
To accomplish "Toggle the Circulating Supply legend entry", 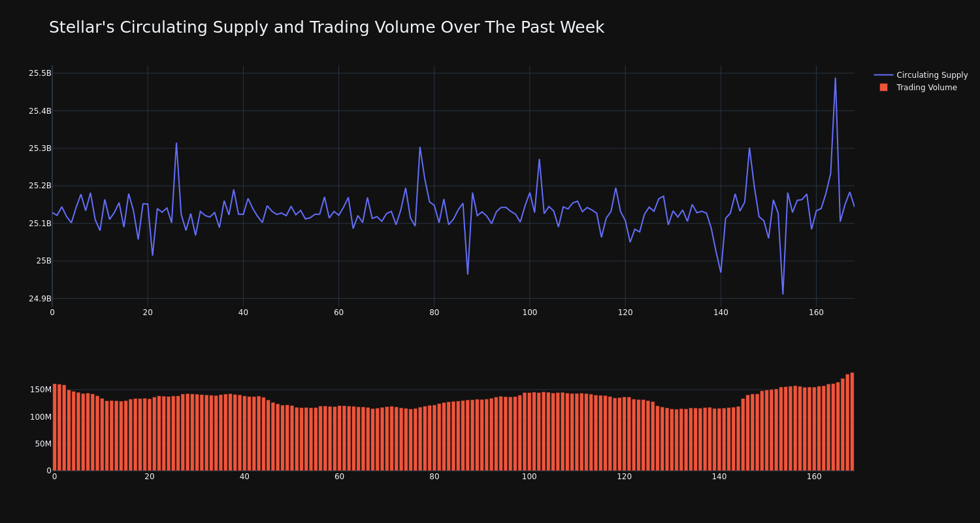I will click(921, 75).
